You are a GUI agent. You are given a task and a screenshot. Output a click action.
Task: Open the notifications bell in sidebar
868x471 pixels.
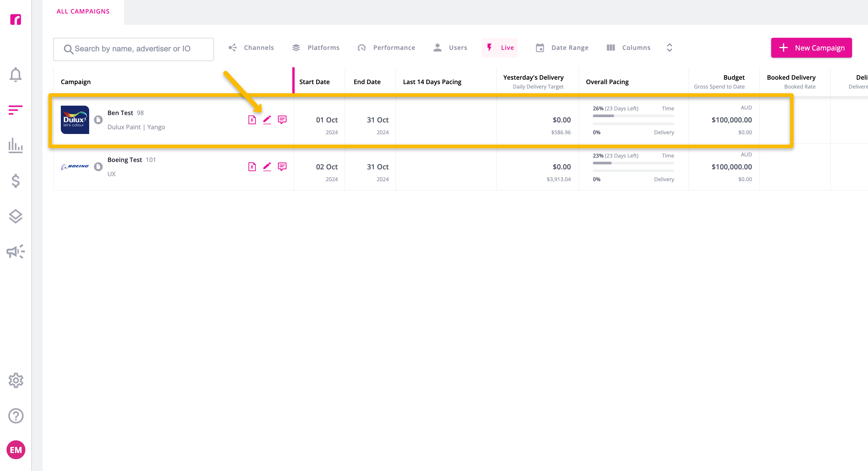(15, 74)
